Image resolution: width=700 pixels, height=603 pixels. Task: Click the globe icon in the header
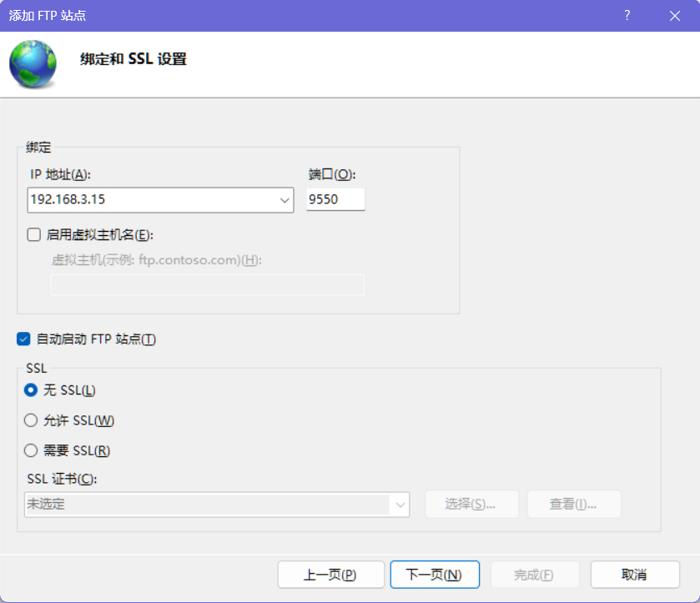pos(33,64)
